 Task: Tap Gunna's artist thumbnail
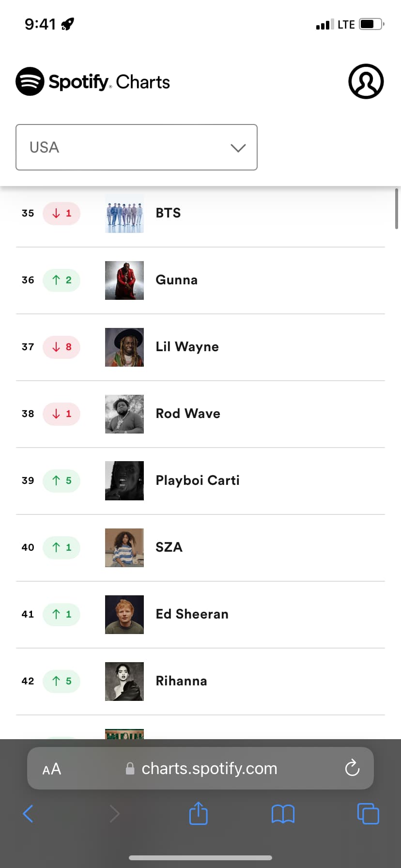[124, 280]
